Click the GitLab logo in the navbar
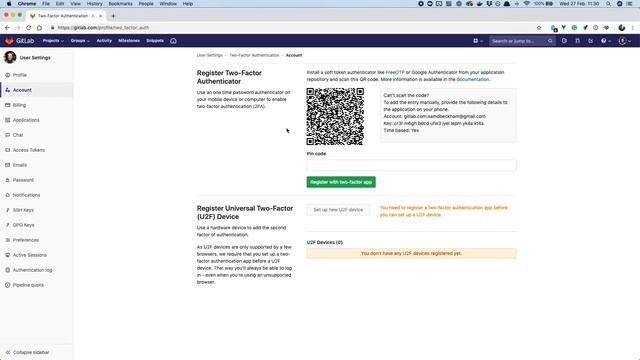Viewport: 640px width, 360px height. 19,41
